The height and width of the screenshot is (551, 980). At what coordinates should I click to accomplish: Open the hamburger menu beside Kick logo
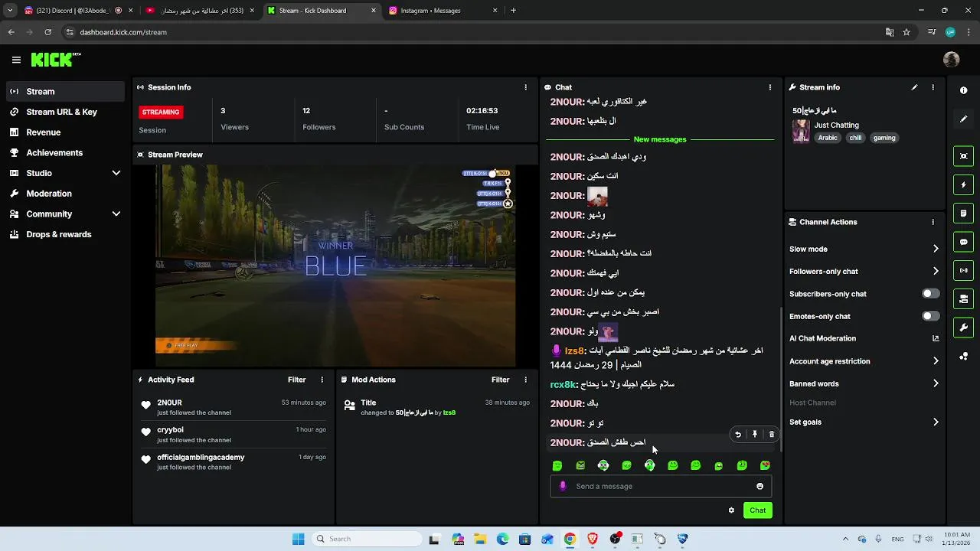[x=16, y=60]
